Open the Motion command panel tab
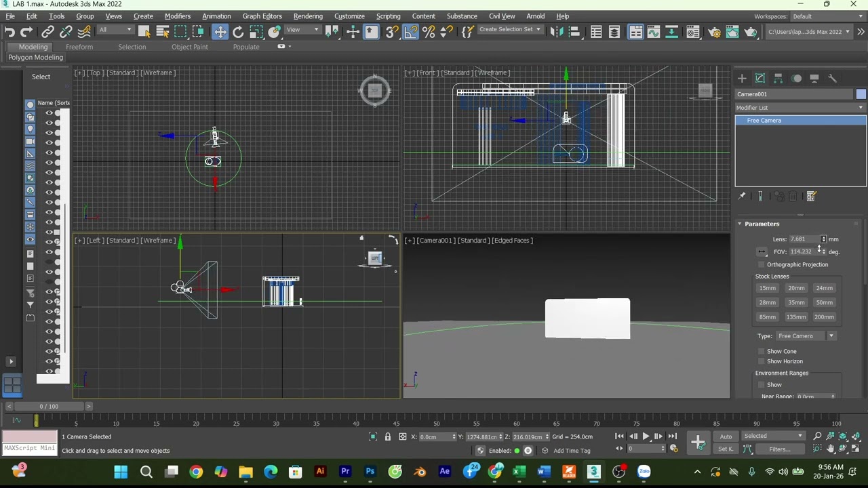Image resolution: width=868 pixels, height=488 pixels. 797,79
